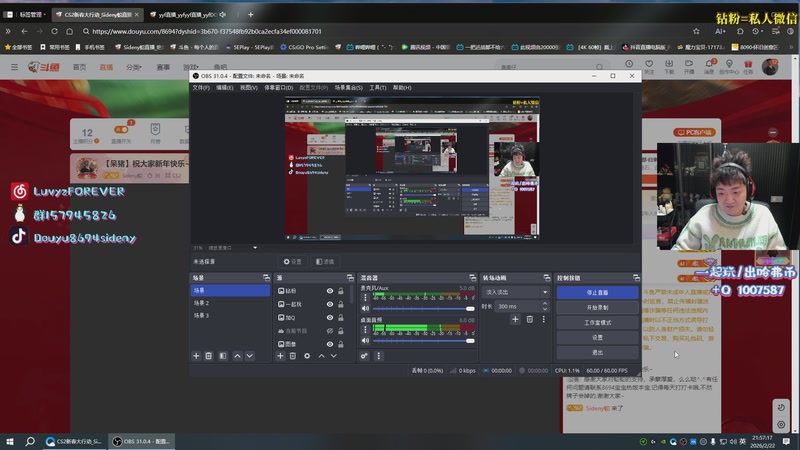800x450 pixels.
Task: Open 文件(F) menu in OBS
Action: click(x=201, y=88)
